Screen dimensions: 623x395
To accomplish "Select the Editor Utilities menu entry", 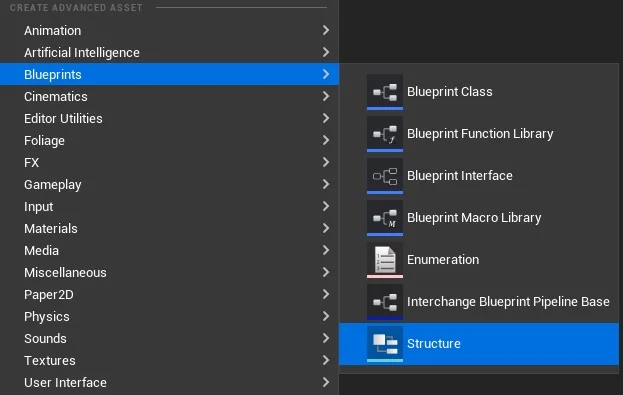I will click(169, 118).
